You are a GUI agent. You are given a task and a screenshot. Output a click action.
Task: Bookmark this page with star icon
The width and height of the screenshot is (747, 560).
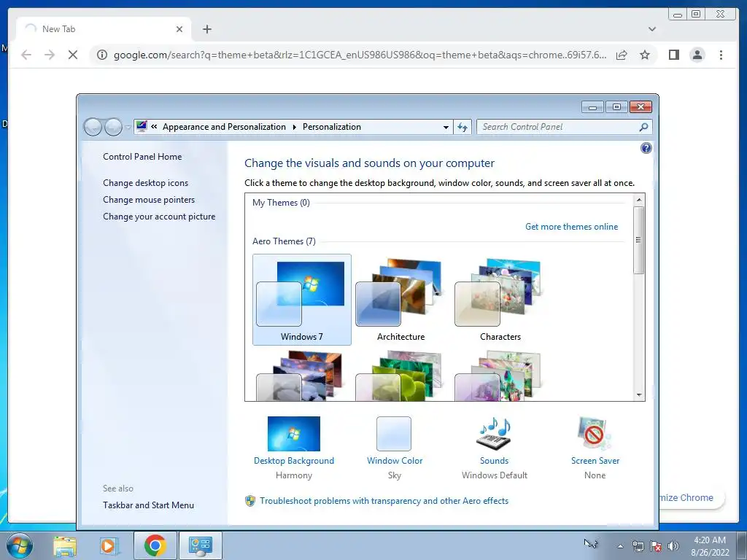pyautogui.click(x=645, y=55)
